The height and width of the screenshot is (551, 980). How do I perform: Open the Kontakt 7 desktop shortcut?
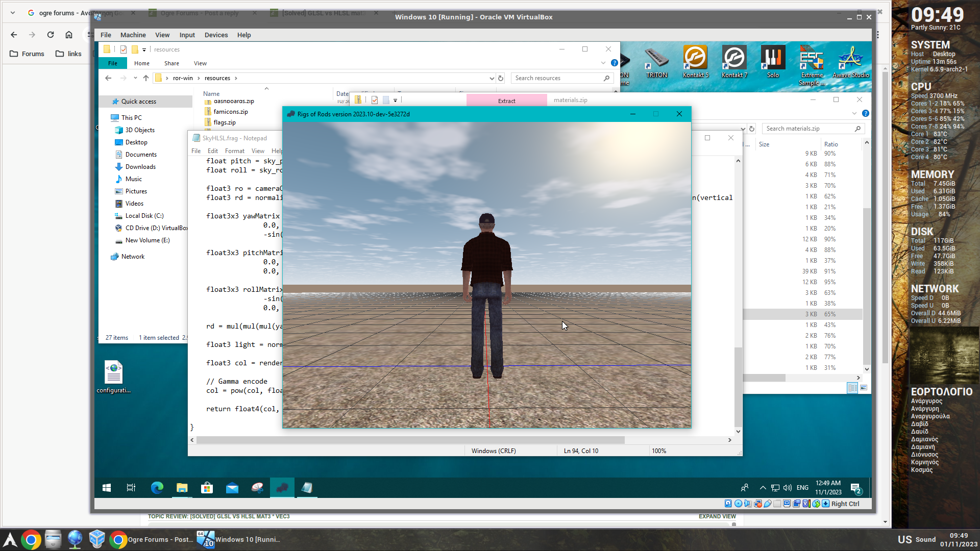coord(734,62)
